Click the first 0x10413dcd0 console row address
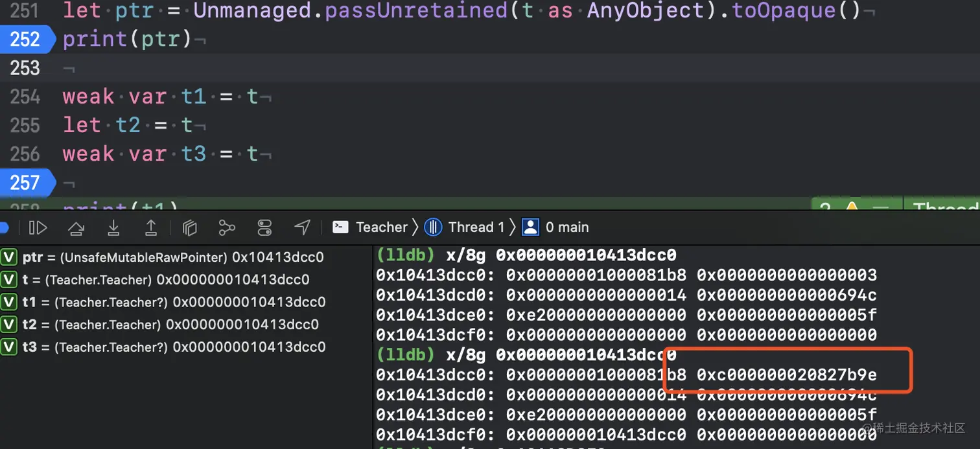Screen dimensions: 980x449 point(435,295)
